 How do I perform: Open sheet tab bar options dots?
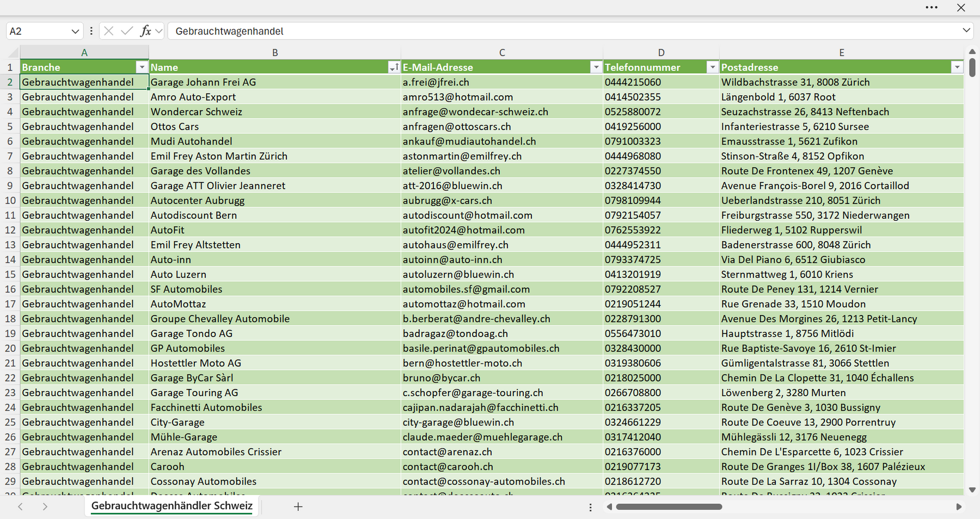(x=590, y=507)
